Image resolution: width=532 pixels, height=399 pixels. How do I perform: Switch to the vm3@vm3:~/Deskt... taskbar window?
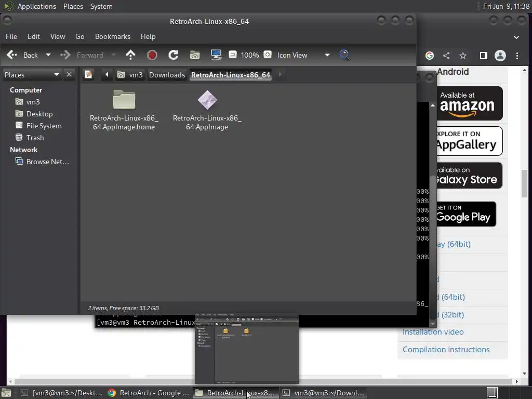click(x=62, y=393)
